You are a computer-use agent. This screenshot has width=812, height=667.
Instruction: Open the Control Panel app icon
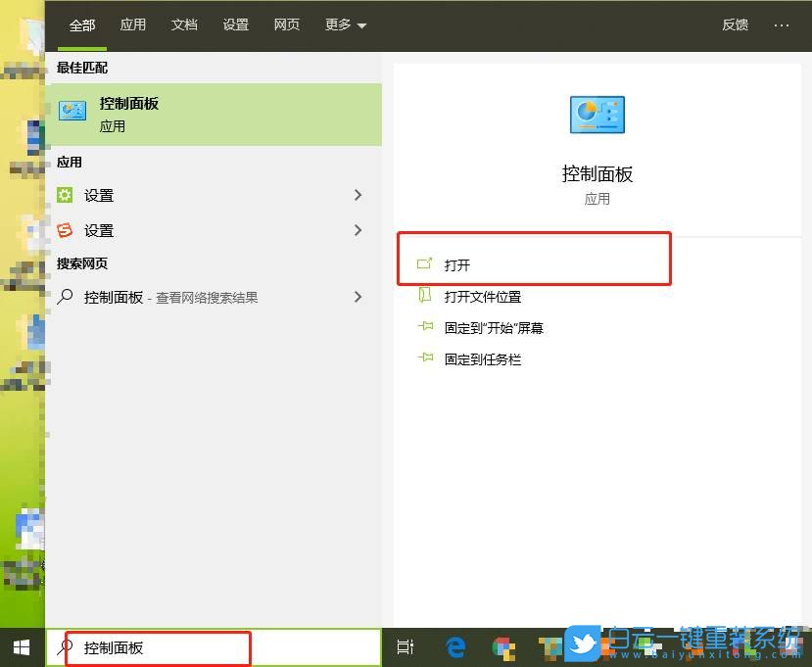pyautogui.click(x=72, y=111)
